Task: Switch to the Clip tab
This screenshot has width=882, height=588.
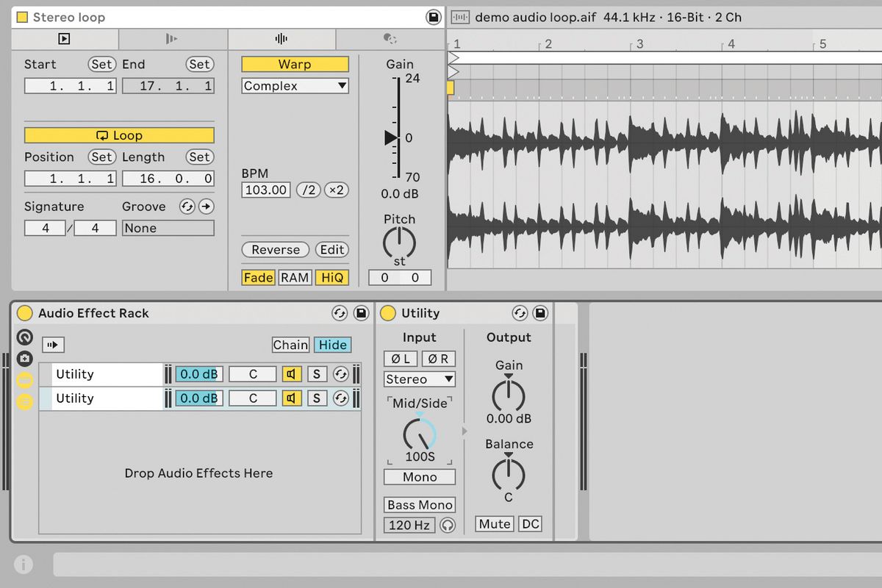Action: point(65,38)
